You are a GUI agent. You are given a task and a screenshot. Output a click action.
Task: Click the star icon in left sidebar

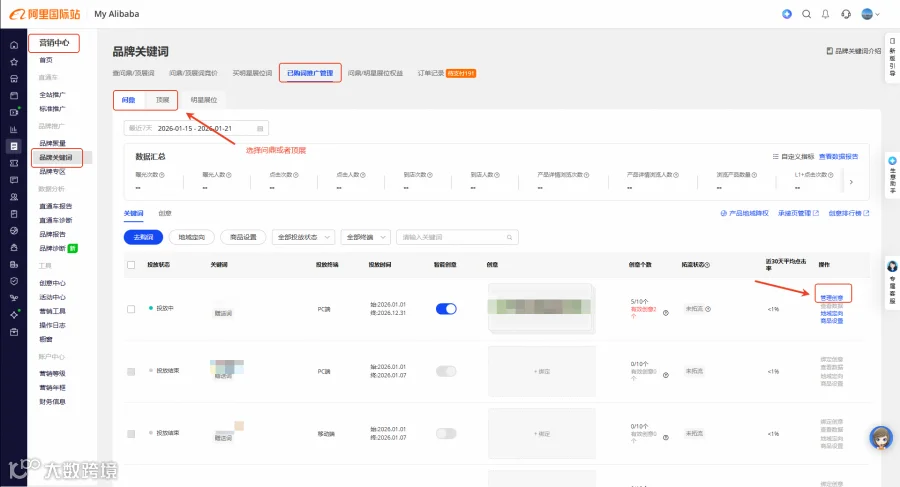(14, 62)
